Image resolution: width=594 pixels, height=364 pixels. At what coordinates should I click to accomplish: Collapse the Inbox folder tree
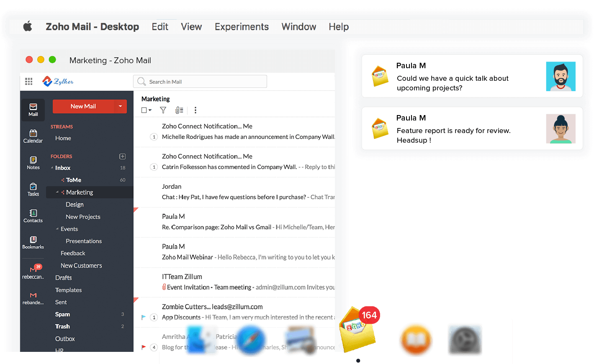point(52,168)
